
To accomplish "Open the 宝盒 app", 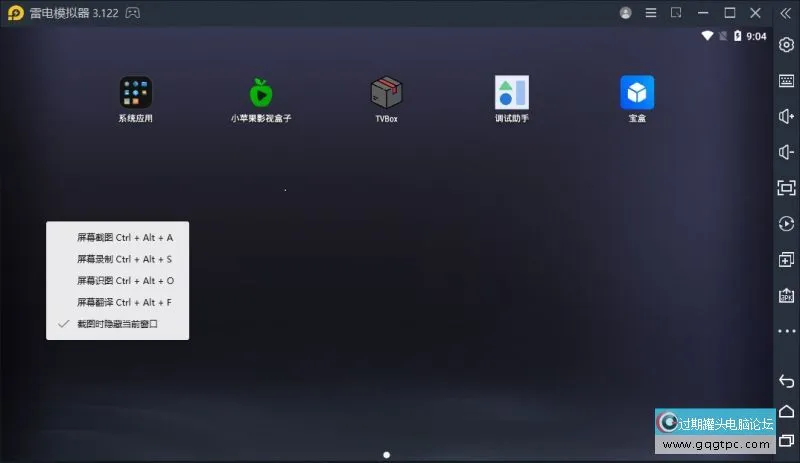I will (x=637, y=93).
